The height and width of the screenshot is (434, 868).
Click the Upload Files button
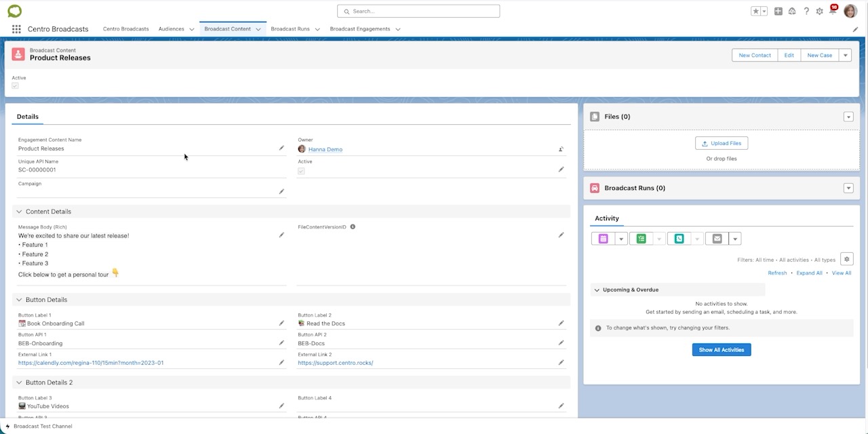(722, 143)
